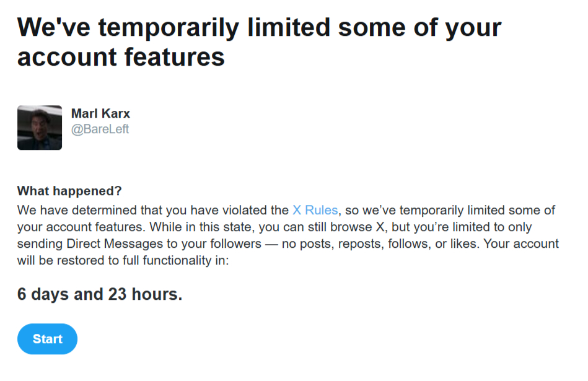Click the Marl Karx profile avatar

(x=40, y=128)
